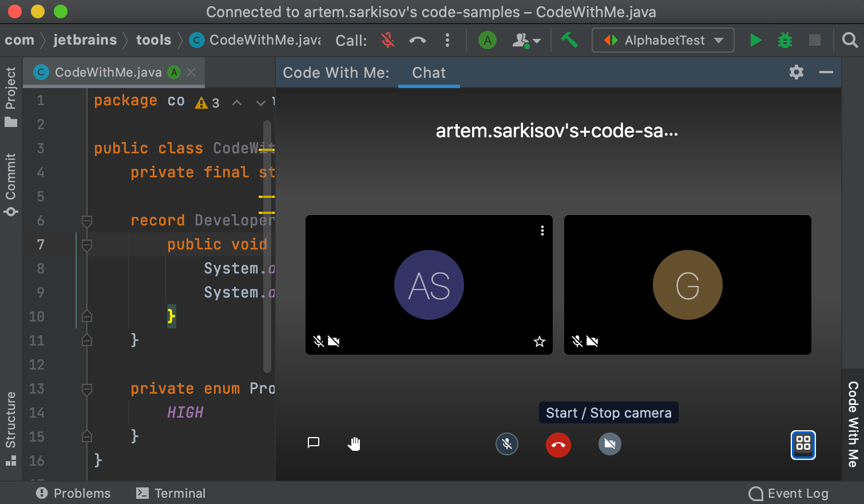Open the Problems tool window
The width and height of the screenshot is (864, 504).
(x=73, y=493)
